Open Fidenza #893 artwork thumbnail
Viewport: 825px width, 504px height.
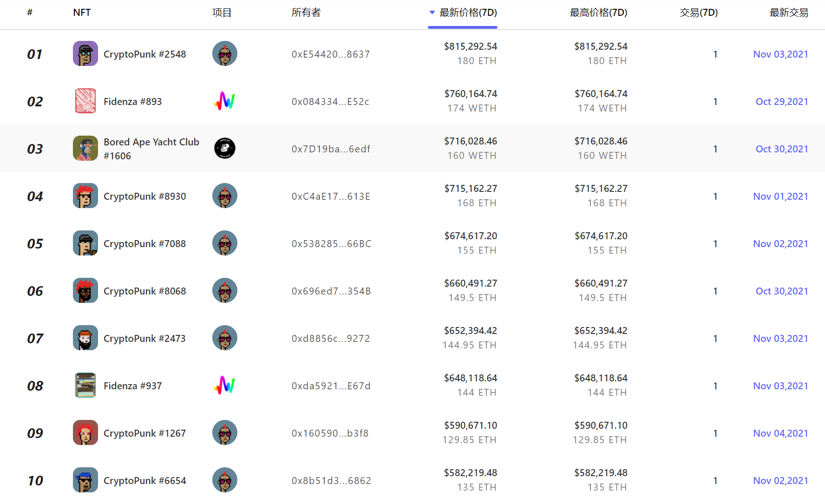coord(85,101)
